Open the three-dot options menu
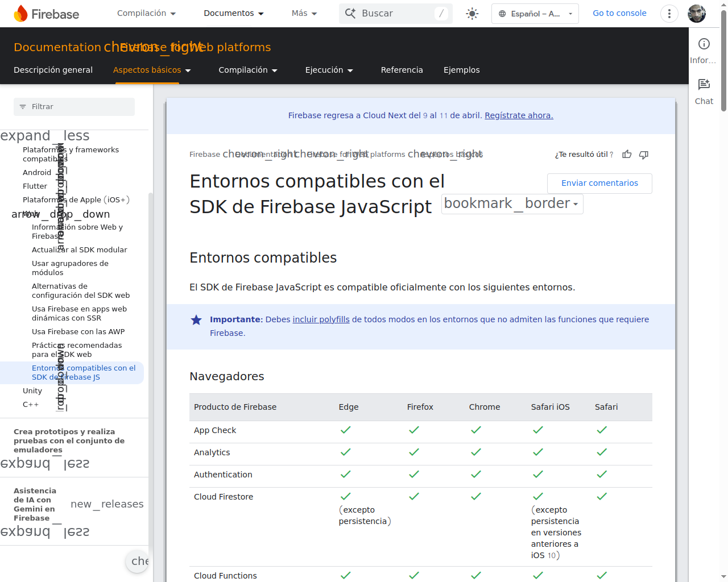The height and width of the screenshot is (582, 728). point(669,14)
